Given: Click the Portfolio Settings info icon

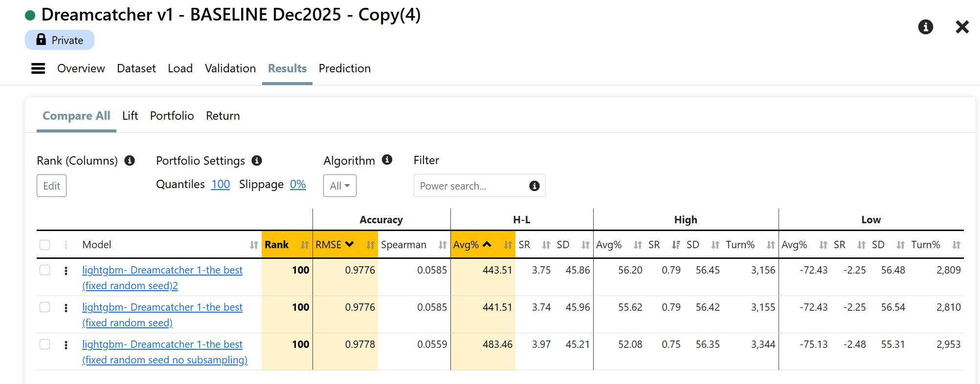Looking at the screenshot, I should pyautogui.click(x=257, y=161).
